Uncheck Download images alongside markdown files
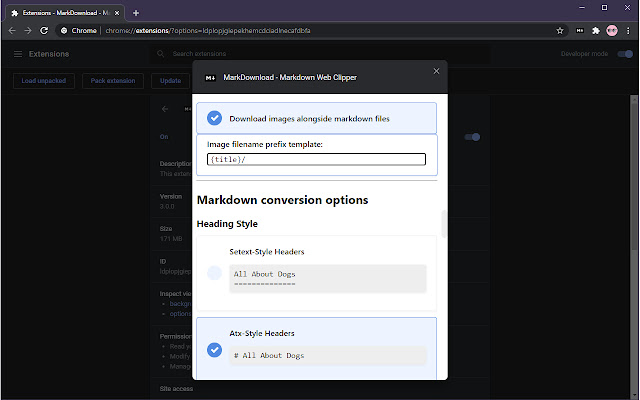The height and width of the screenshot is (400, 640). click(214, 118)
